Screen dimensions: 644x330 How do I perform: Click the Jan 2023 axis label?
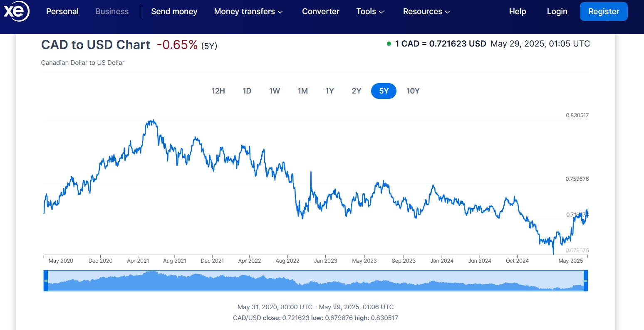pyautogui.click(x=325, y=261)
